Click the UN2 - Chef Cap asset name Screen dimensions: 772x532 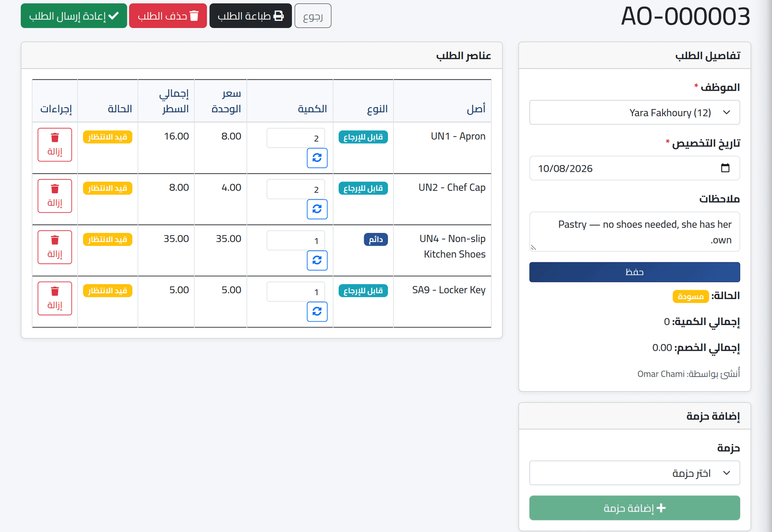452,188
